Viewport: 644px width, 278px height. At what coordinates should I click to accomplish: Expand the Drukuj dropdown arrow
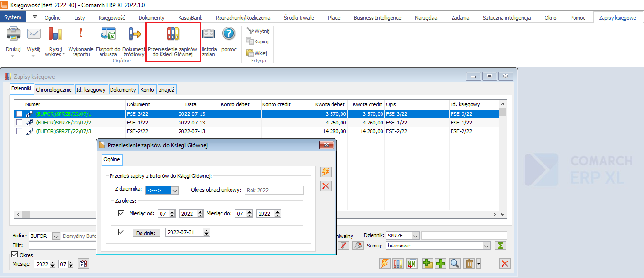point(13,56)
